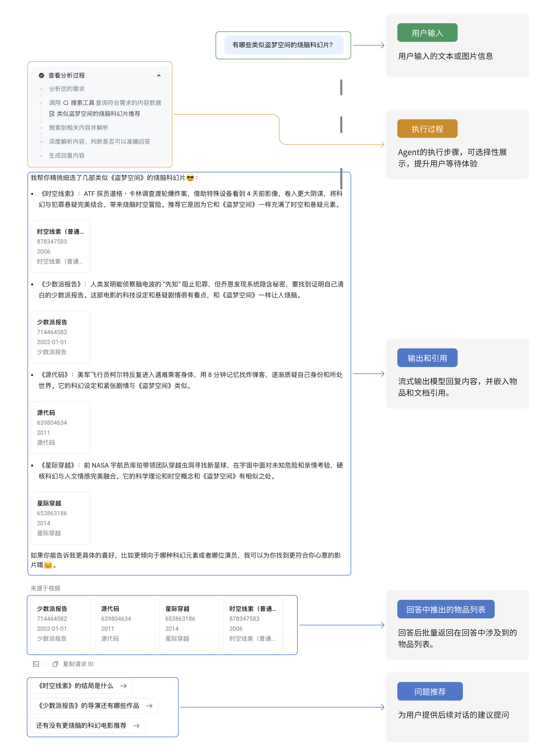Click the 查看分析过程 header title

(67, 76)
